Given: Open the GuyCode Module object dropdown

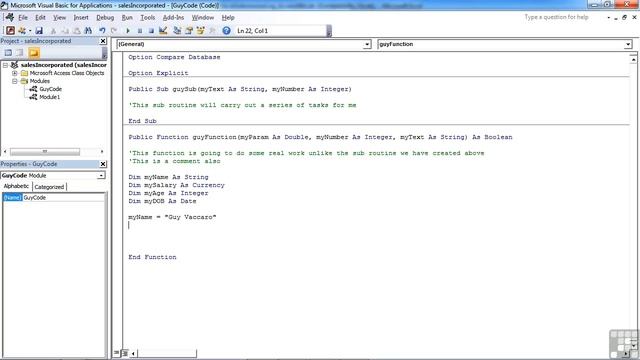Looking at the screenshot, I should 101,176.
